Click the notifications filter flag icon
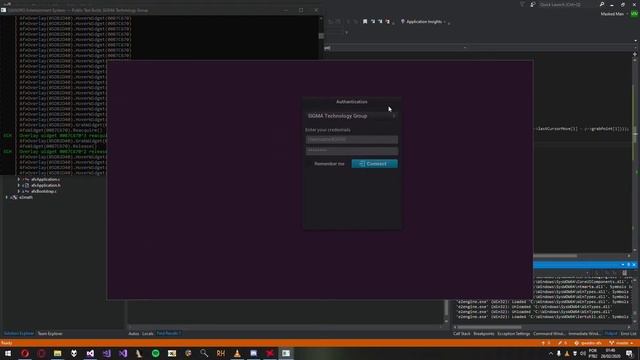 click(x=522, y=4)
